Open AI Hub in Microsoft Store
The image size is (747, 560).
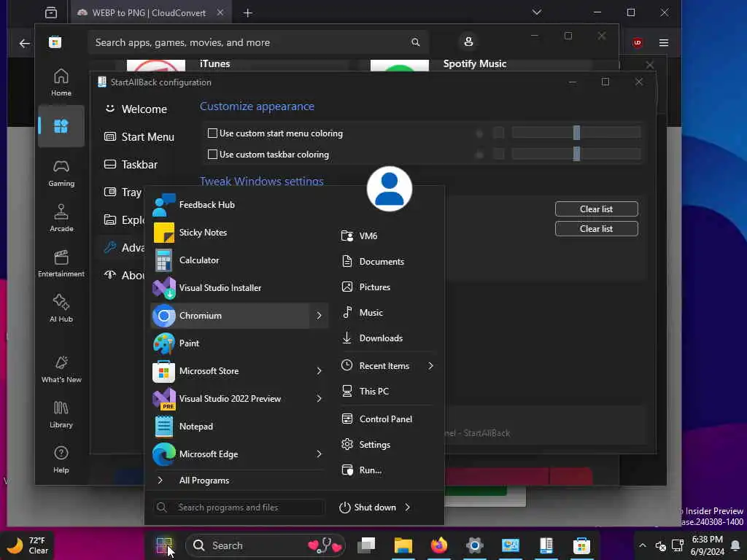coord(61,308)
